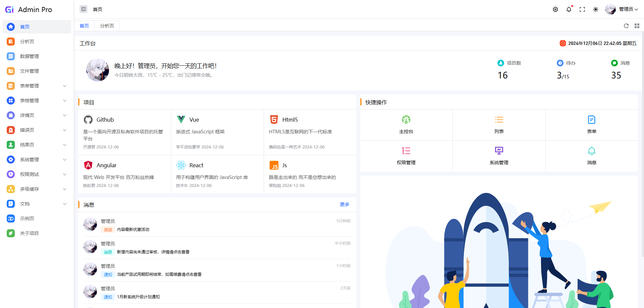Image resolution: width=644 pixels, height=308 pixels.
Task: Enter fullscreen mode icon
Action: (582, 9)
